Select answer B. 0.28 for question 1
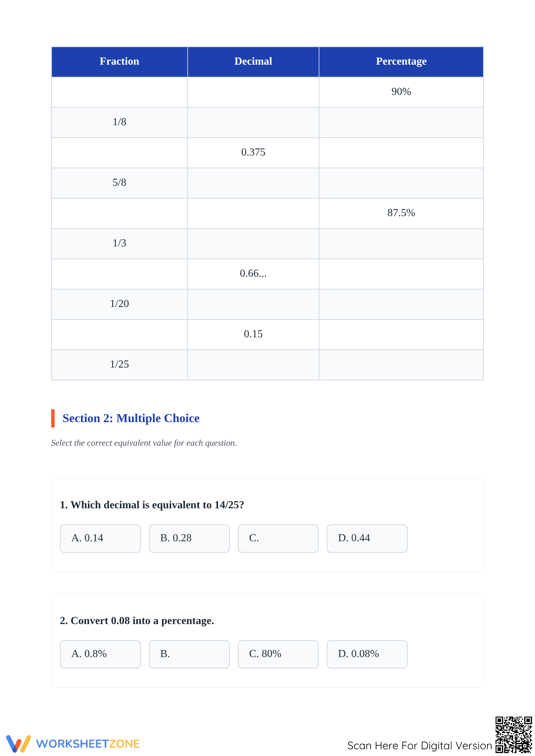Screen dimensions: 535x756 pyautogui.click(x=189, y=538)
